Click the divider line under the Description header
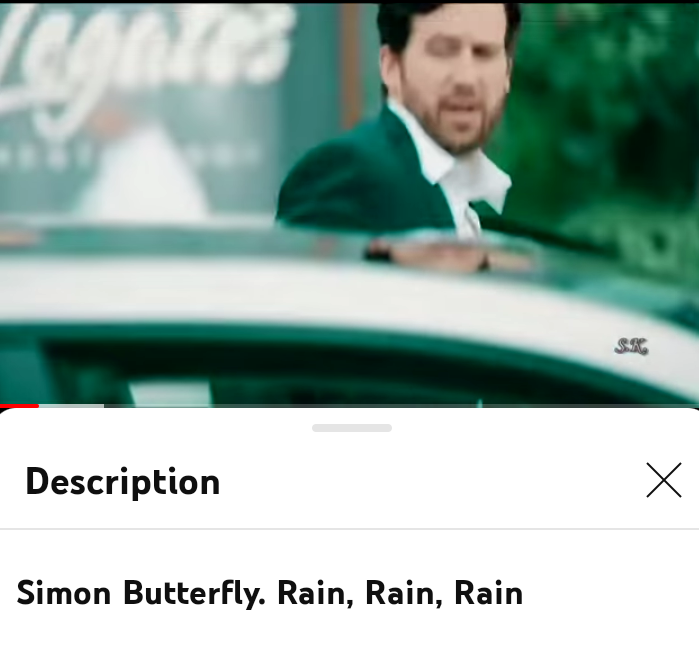The width and height of the screenshot is (699, 651). point(350,529)
